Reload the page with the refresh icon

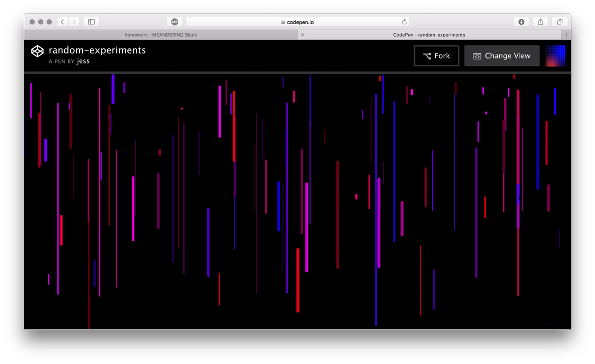click(404, 22)
